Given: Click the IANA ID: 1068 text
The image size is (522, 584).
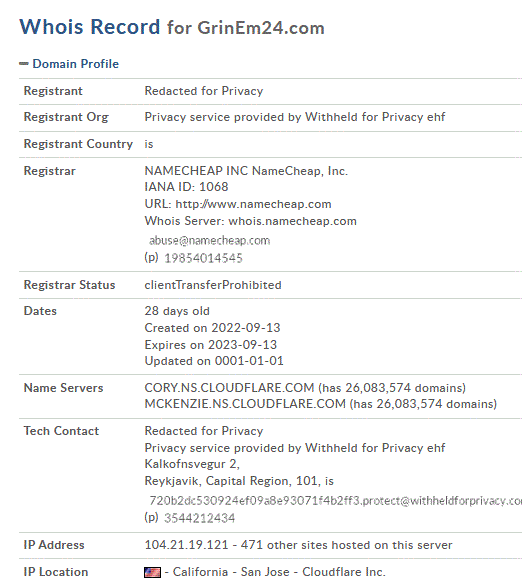Looking at the screenshot, I should coord(186,187).
